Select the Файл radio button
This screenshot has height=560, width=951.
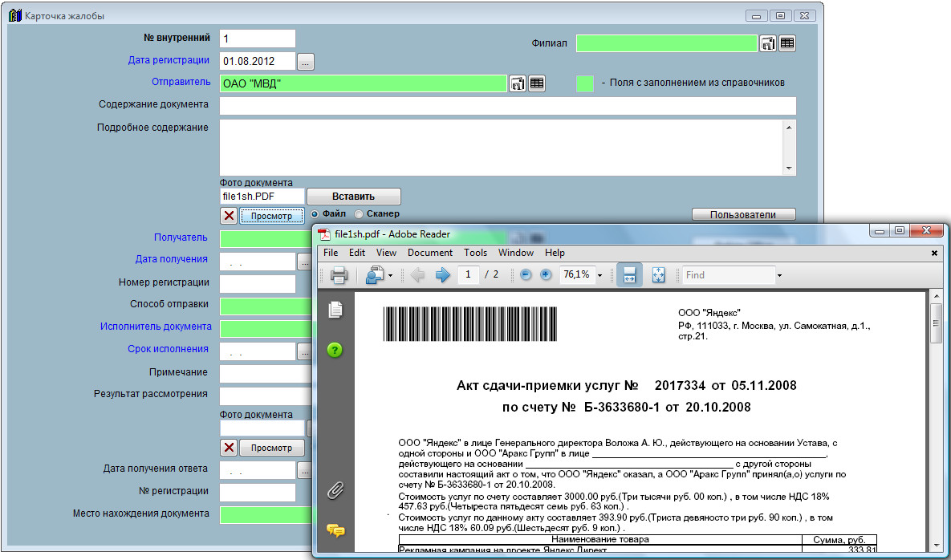[x=315, y=214]
